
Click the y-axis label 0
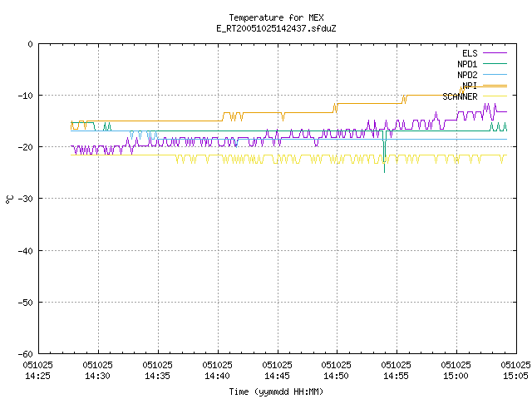[30, 44]
